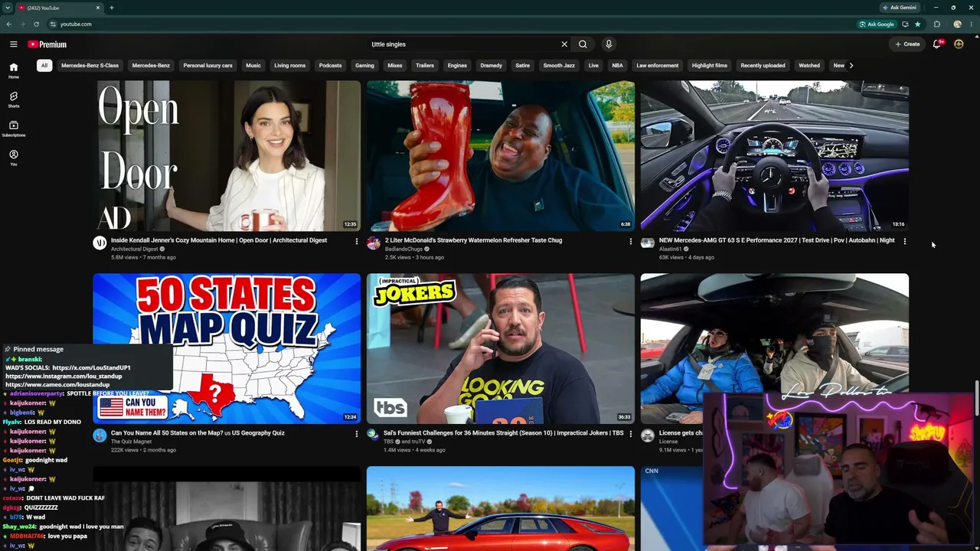Open the Chrome profile avatar
This screenshot has height=551, width=980.
(957, 24)
